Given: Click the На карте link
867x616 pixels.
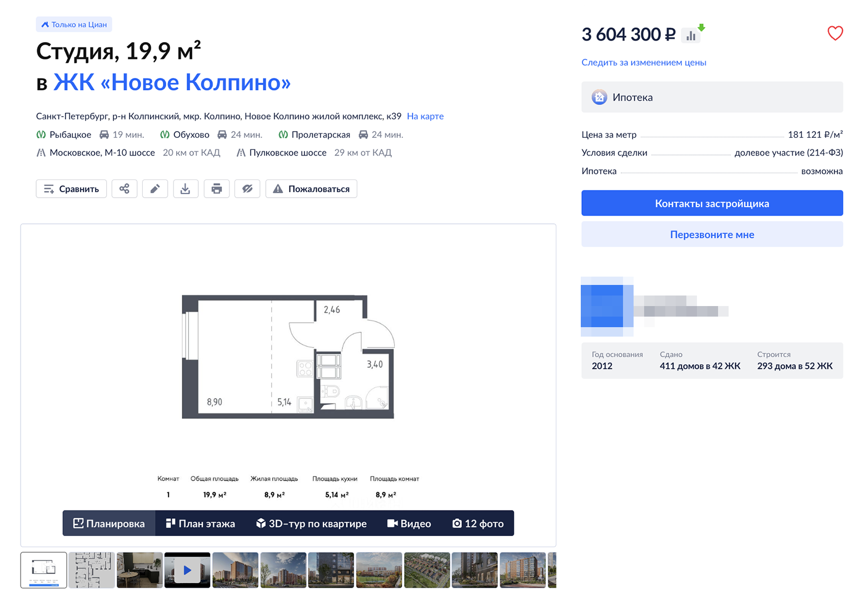Looking at the screenshot, I should tap(425, 116).
